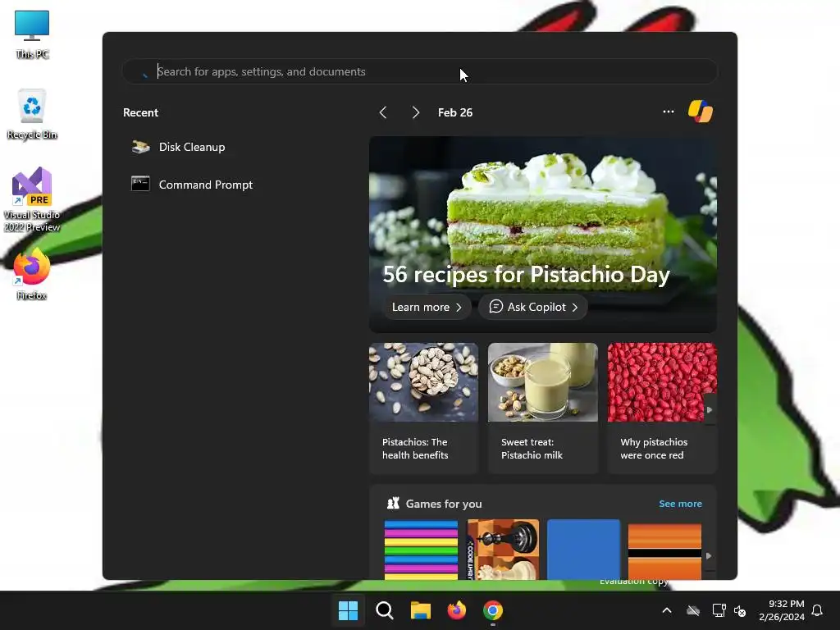This screenshot has width=840, height=630.
Task: Click the 56 recipes for Pistachio Day headline
Action: pos(526,274)
